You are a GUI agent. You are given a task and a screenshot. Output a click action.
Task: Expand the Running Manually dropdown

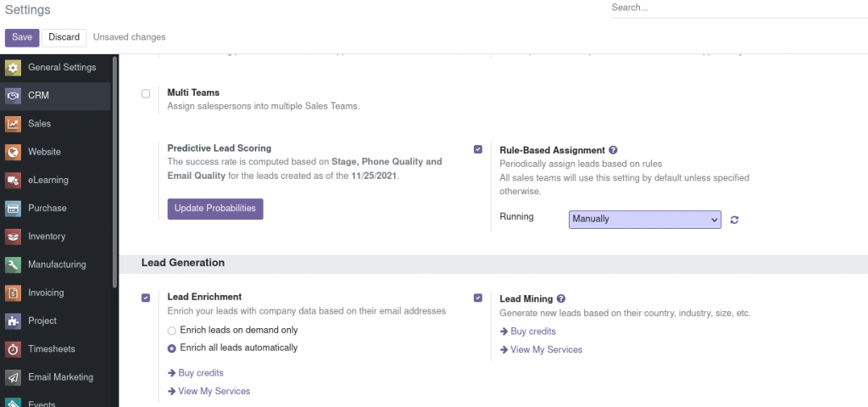coord(645,220)
